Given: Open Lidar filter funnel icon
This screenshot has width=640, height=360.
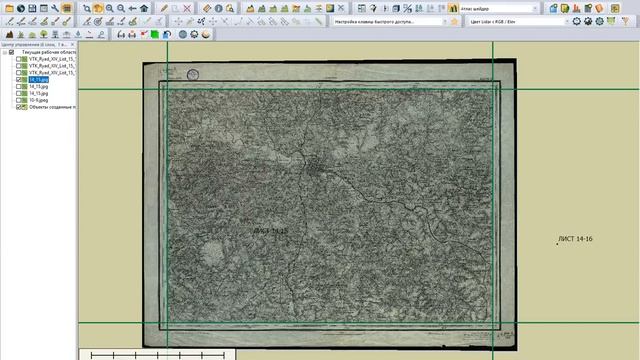Looking at the screenshot, I should pos(625,21).
